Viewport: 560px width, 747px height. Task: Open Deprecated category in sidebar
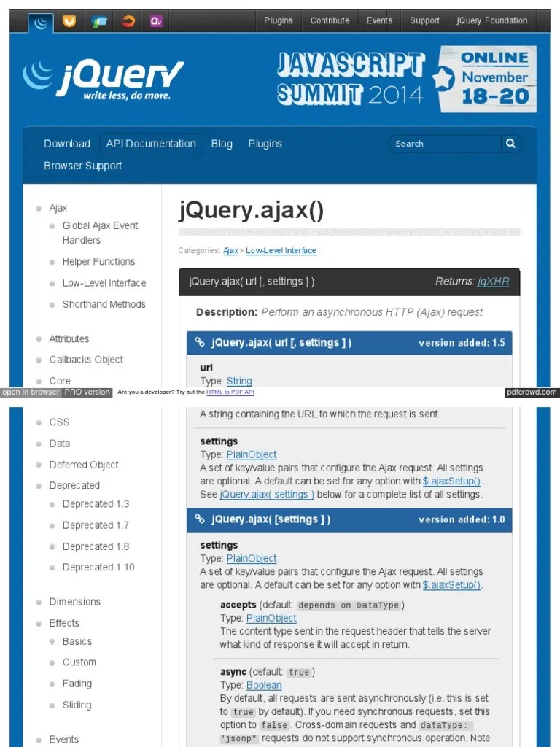(74, 485)
